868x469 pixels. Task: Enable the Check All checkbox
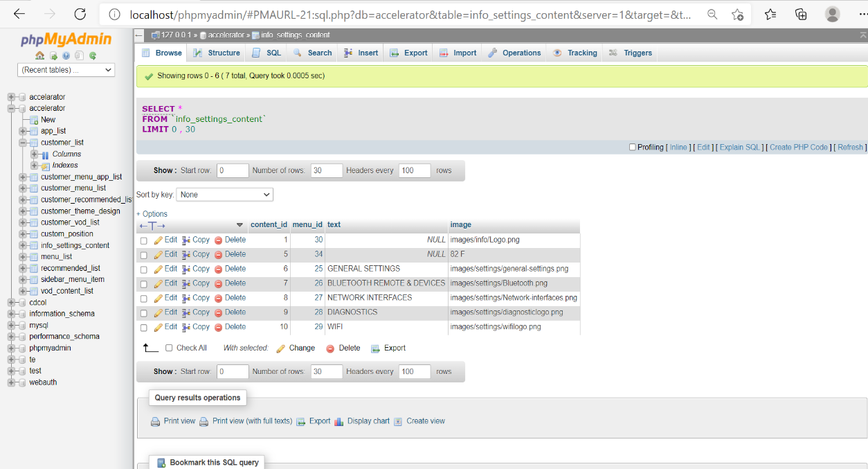point(169,348)
